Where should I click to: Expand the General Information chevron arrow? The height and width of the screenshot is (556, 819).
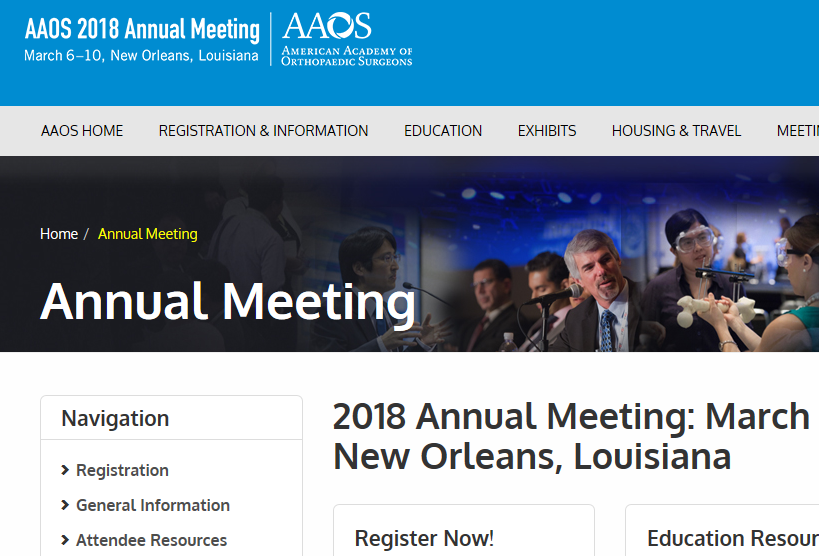coord(65,505)
